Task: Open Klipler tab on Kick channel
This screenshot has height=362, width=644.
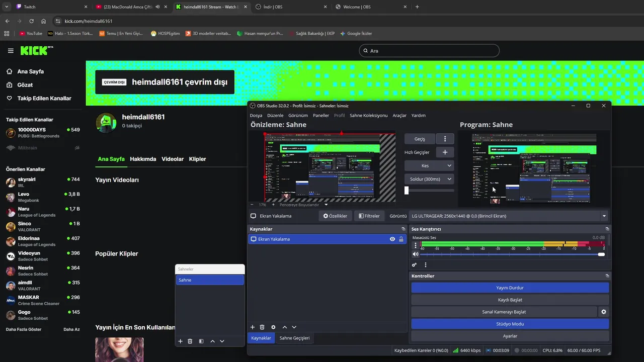Action: (x=197, y=159)
